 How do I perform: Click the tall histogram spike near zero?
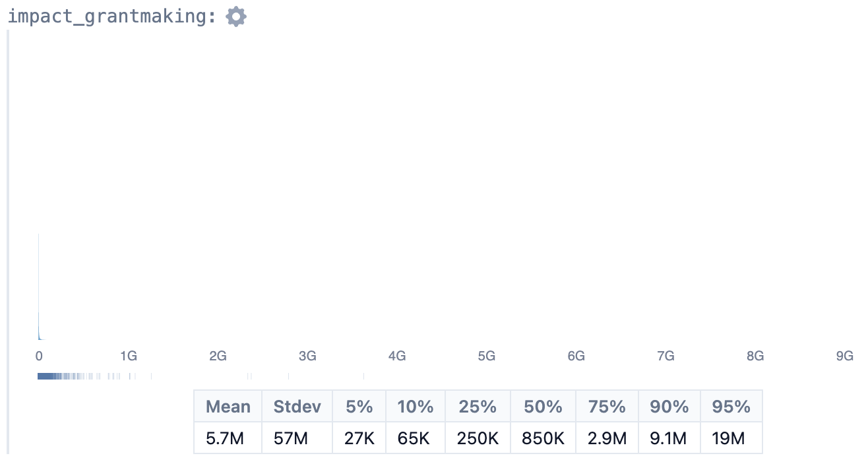click(39, 287)
